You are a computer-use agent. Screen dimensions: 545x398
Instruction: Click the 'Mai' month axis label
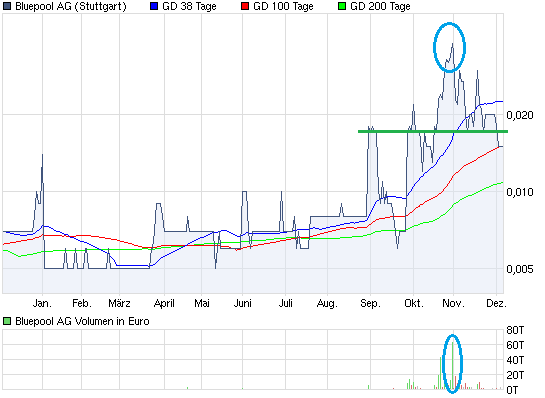pyautogui.click(x=202, y=303)
